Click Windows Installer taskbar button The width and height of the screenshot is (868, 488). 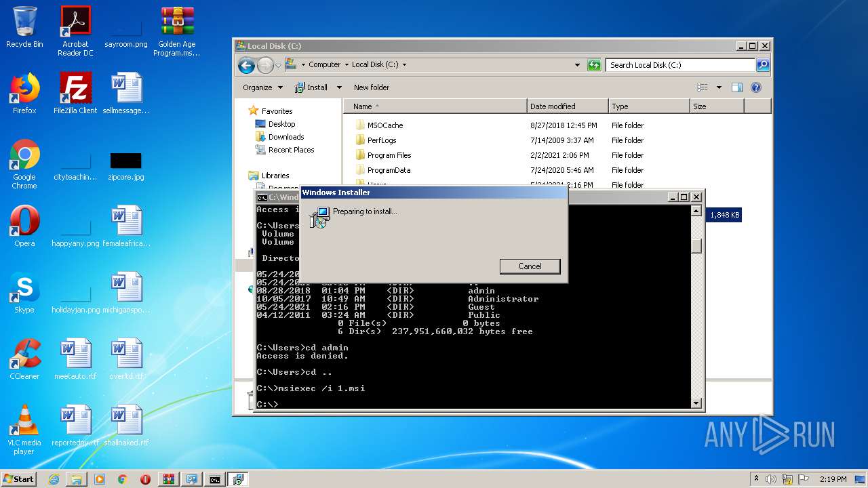point(237,479)
